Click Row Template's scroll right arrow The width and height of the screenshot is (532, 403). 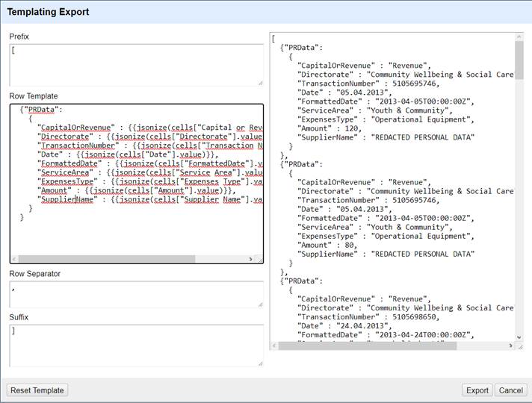click(250, 259)
